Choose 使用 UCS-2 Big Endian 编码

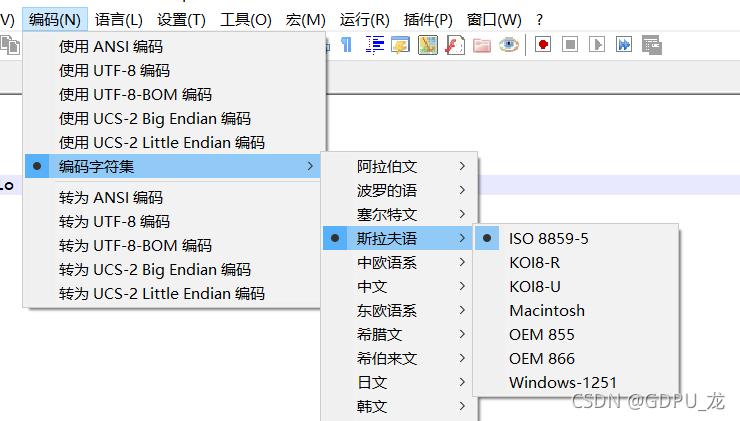coord(174,118)
